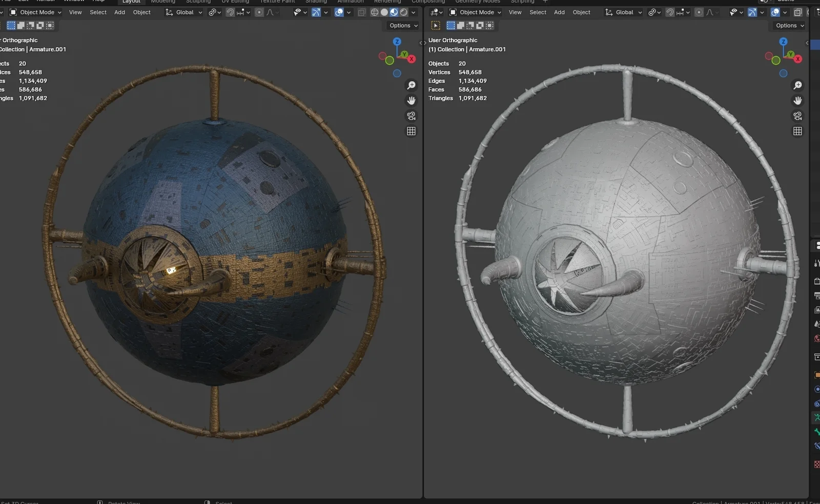Toggle overlays button in left viewport header
The image size is (820, 504).
(x=339, y=12)
